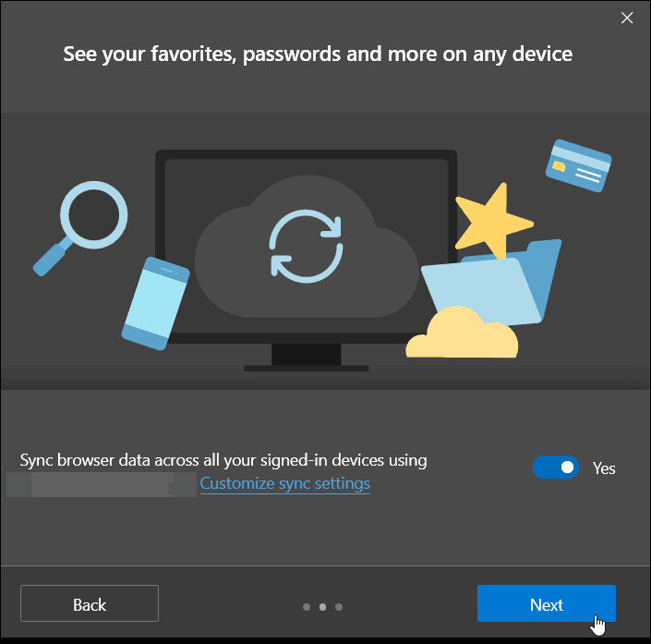Select the first page indicator dot

tap(307, 607)
